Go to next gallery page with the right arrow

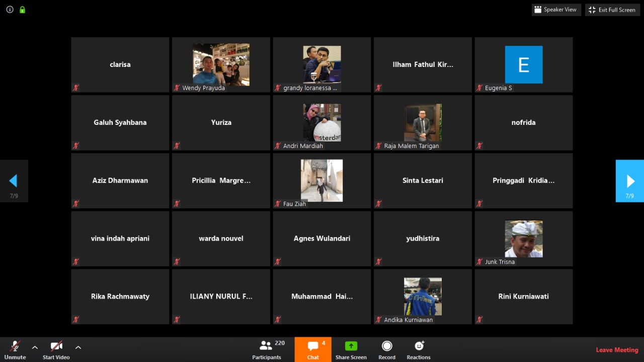[629, 181]
